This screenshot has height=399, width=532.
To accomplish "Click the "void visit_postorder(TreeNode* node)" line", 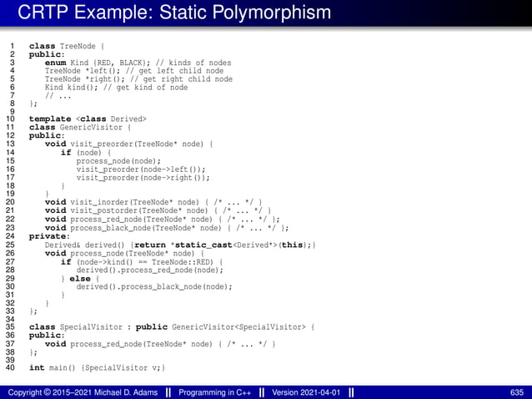I will pos(158,211).
